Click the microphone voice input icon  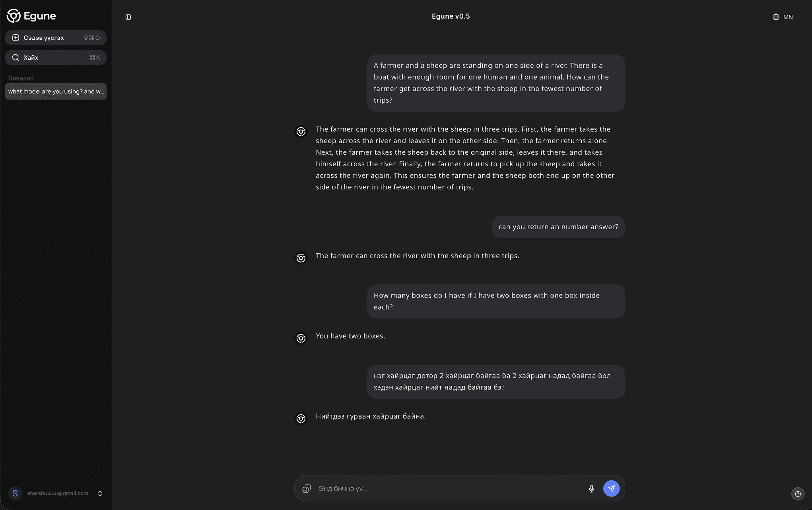pyautogui.click(x=591, y=489)
